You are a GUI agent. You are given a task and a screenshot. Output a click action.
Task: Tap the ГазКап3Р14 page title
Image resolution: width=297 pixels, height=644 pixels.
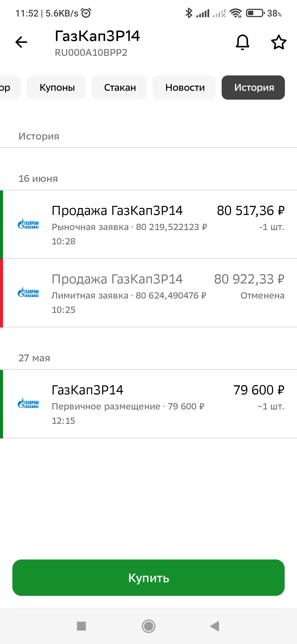[97, 36]
